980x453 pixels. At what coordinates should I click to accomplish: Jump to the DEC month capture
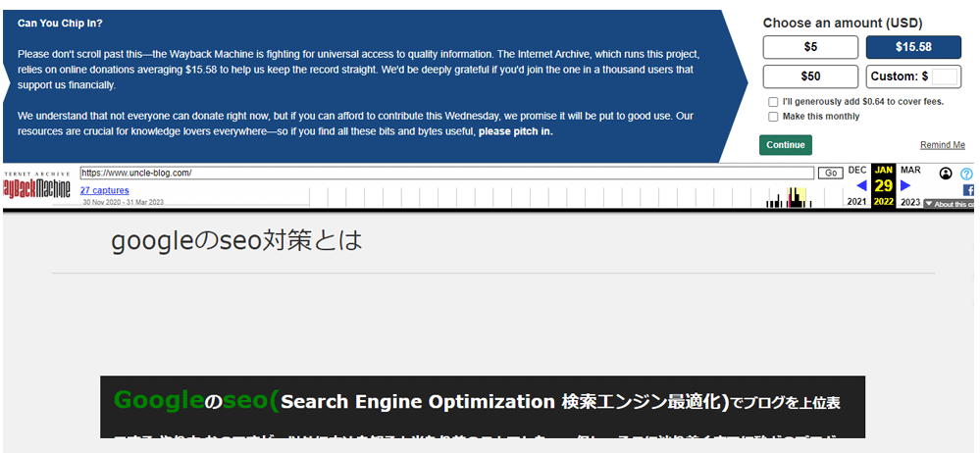[856, 170]
